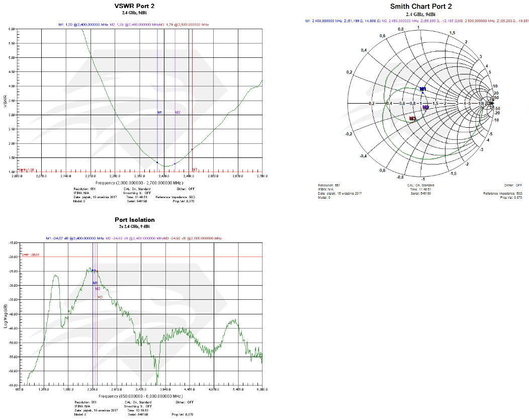Select M1 marker label on VSWR plot
The image size is (529, 420).
pos(160,112)
